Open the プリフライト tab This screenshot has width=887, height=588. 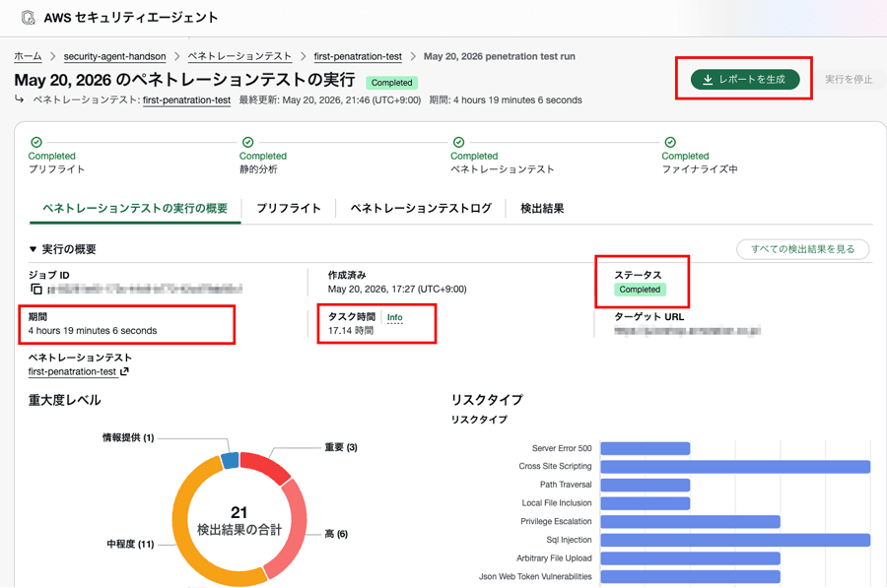click(289, 208)
